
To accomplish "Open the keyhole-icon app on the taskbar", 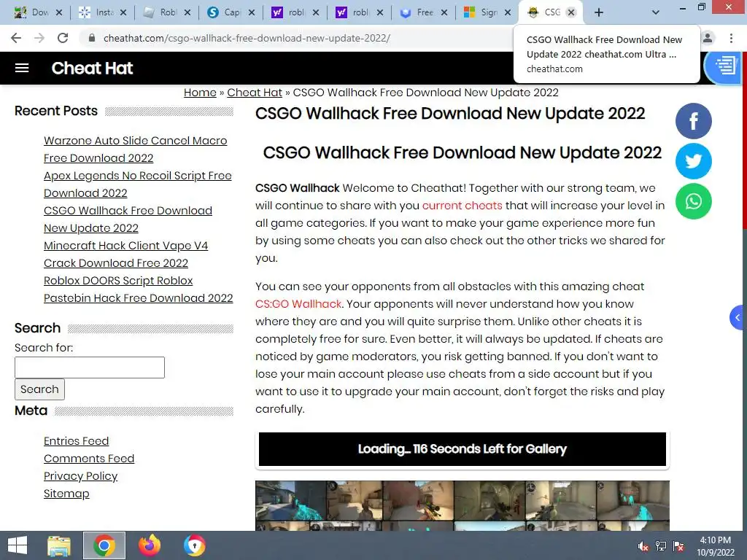I will [194, 545].
